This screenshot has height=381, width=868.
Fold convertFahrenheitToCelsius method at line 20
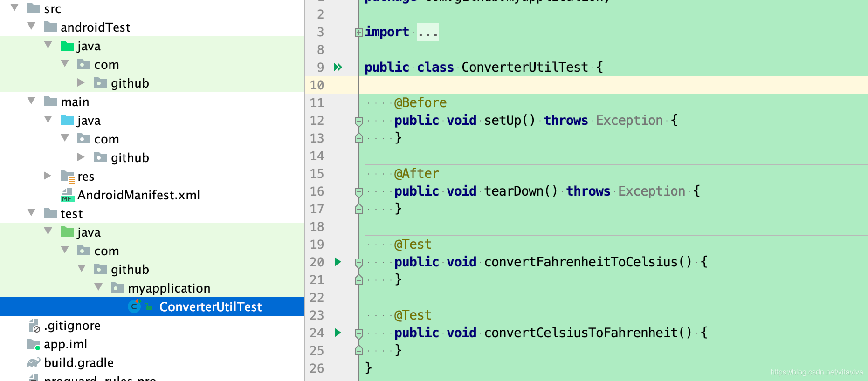pyautogui.click(x=358, y=263)
